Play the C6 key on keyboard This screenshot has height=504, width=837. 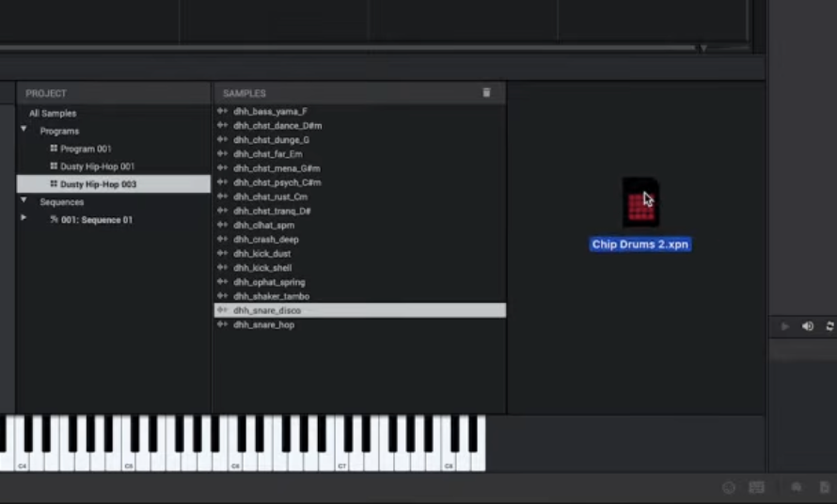tap(235, 459)
